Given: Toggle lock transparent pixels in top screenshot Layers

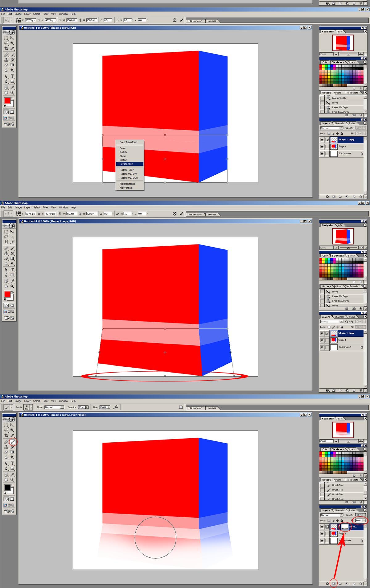Looking at the screenshot, I should click(x=329, y=133).
